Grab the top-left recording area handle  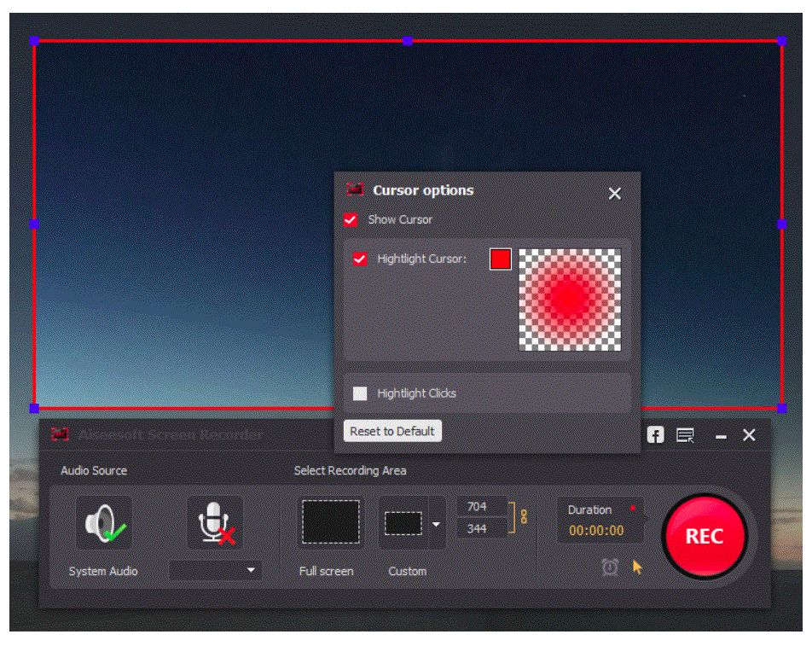(x=34, y=40)
